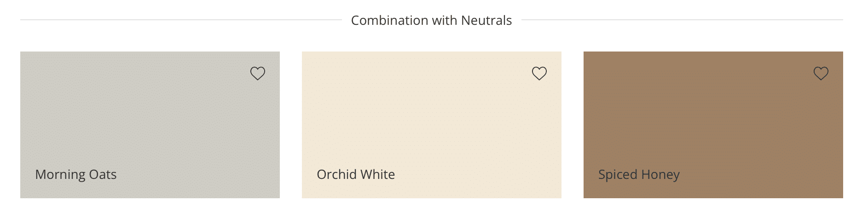Select the Morning Oats color swatch
The image size is (868, 218).
pos(150,125)
